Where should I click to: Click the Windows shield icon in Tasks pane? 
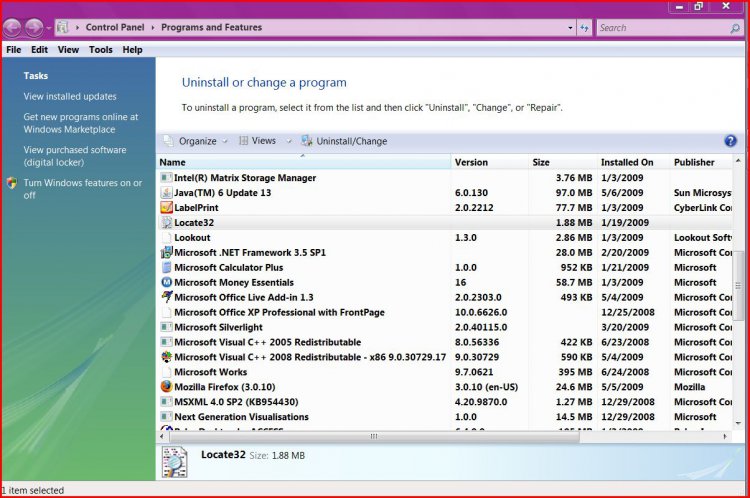click(x=12, y=183)
